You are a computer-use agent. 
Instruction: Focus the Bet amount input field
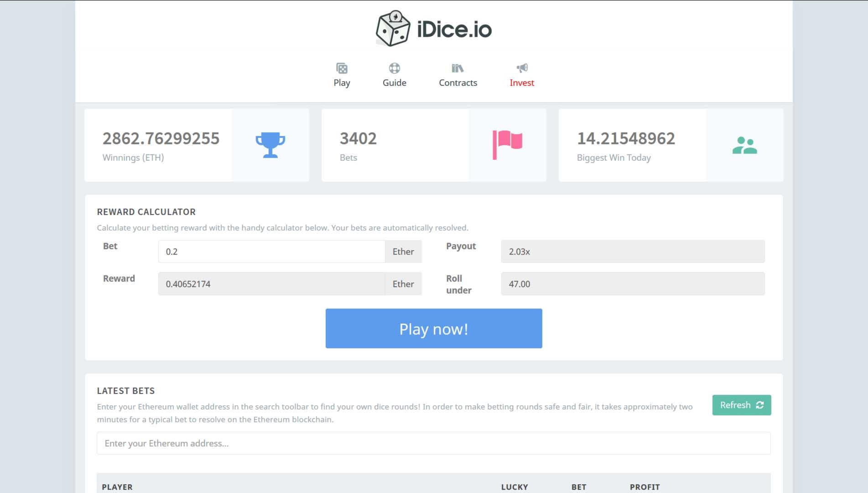272,252
